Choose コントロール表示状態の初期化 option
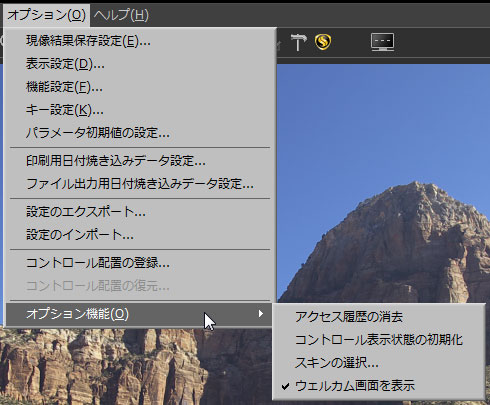Image resolution: width=490 pixels, height=405 pixels. [x=379, y=340]
